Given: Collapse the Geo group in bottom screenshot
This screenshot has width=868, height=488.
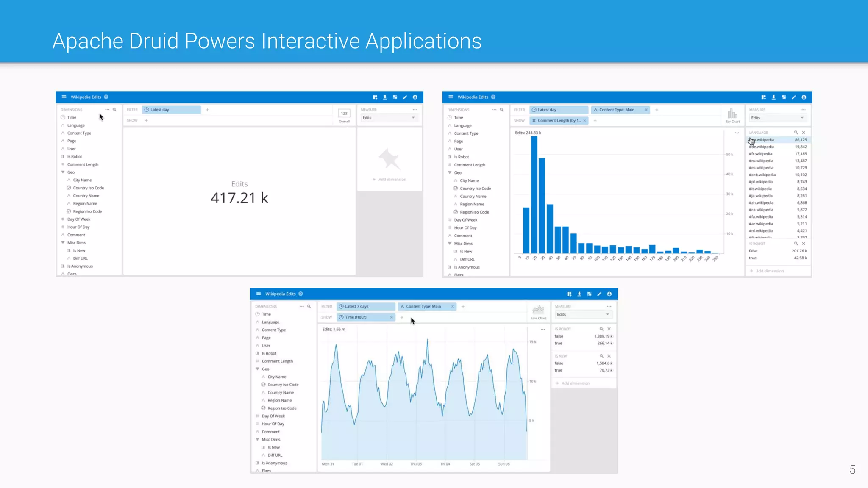Looking at the screenshot, I should pos(257,369).
